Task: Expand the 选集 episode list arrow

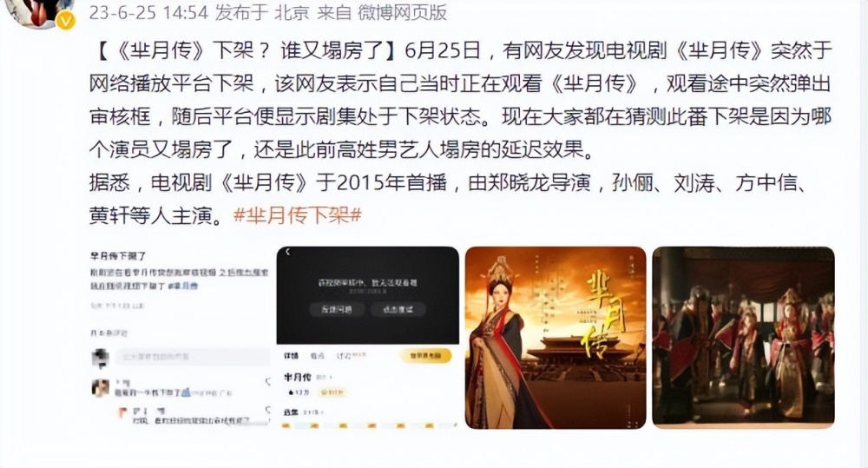Action: (x=322, y=412)
